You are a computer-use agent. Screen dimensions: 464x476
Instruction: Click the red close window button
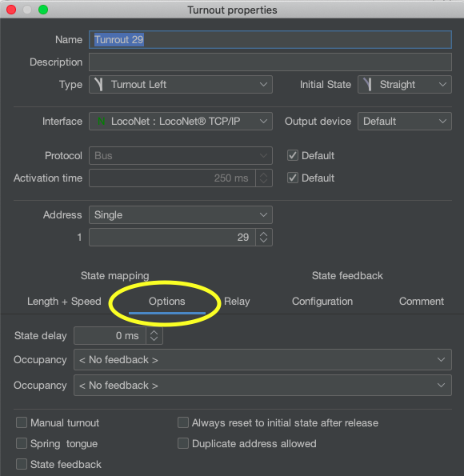click(11, 10)
